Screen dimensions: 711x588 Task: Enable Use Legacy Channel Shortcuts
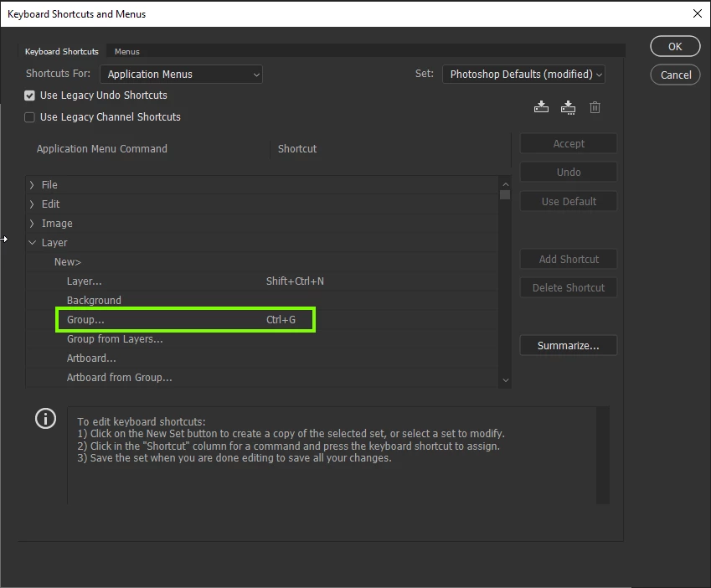[29, 117]
